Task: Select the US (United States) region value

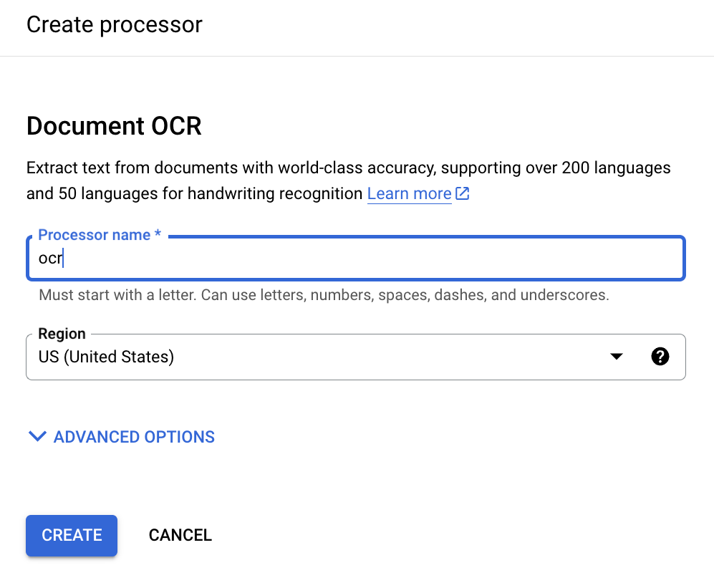Action: pos(106,357)
